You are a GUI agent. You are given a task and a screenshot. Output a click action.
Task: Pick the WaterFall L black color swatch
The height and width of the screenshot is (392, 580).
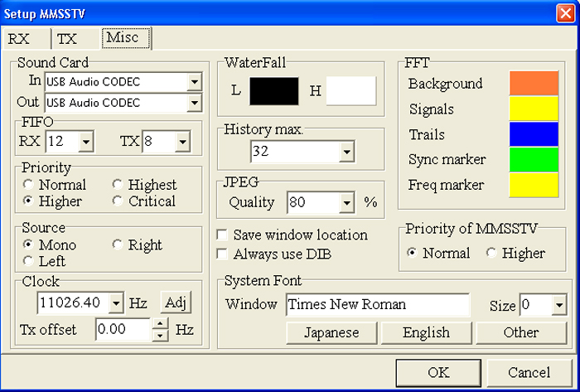[x=274, y=91]
